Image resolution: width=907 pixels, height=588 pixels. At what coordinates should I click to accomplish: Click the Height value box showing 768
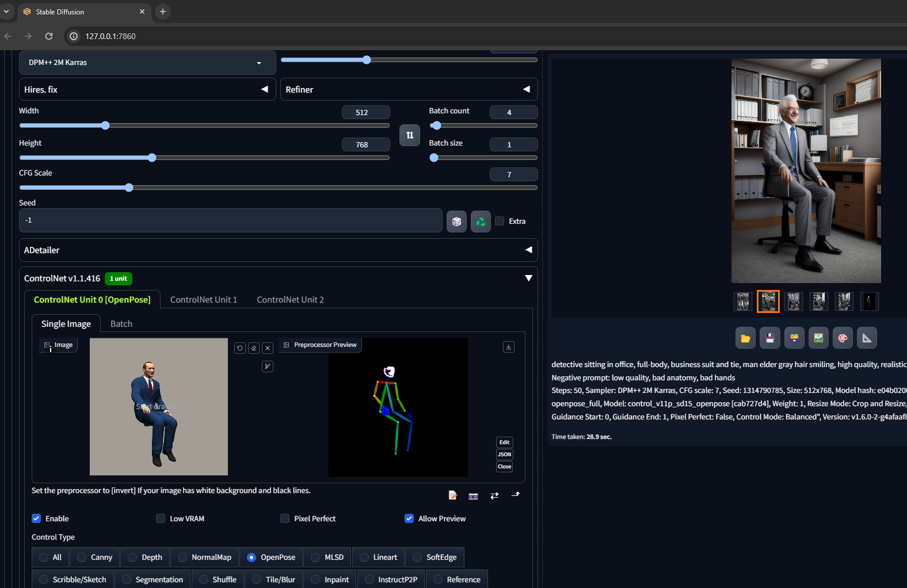(x=365, y=144)
